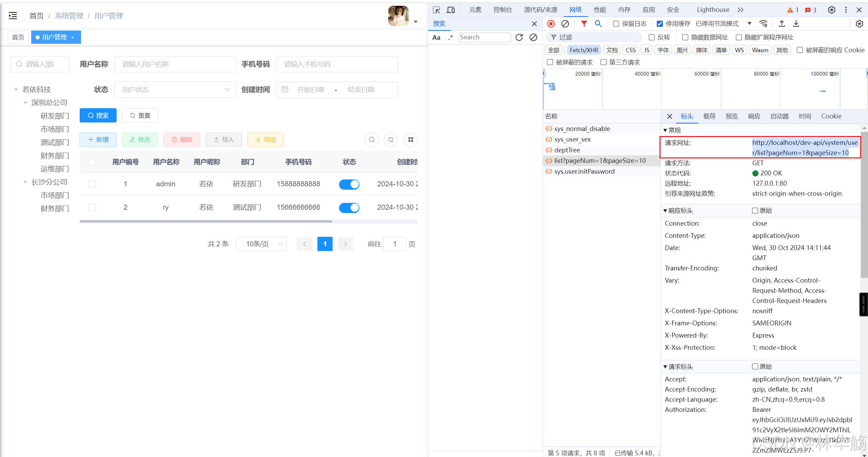Image resolution: width=868 pixels, height=457 pixels.
Task: Click the refresh table circular icon
Action: pos(391,139)
